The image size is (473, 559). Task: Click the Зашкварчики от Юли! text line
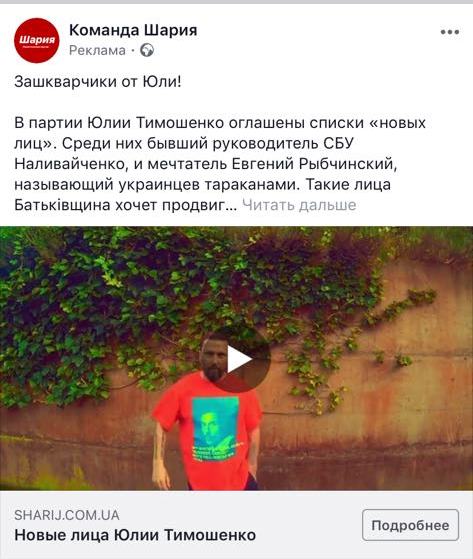pos(98,82)
